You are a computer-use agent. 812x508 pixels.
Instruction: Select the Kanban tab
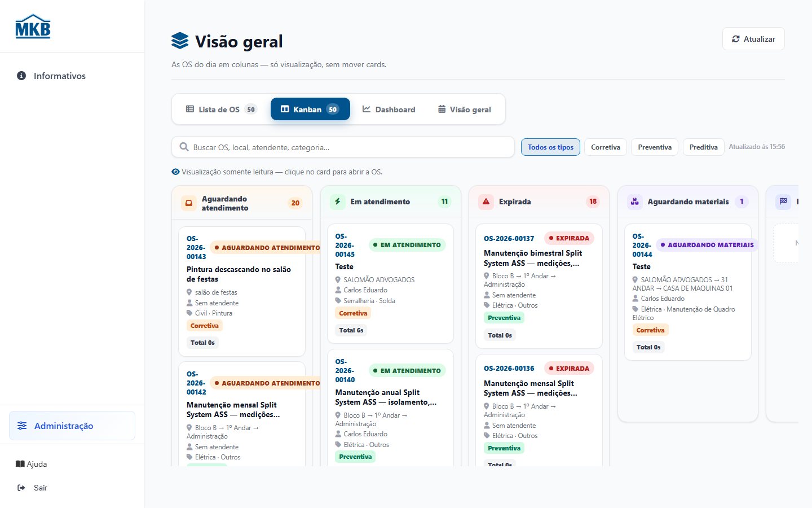click(x=310, y=109)
